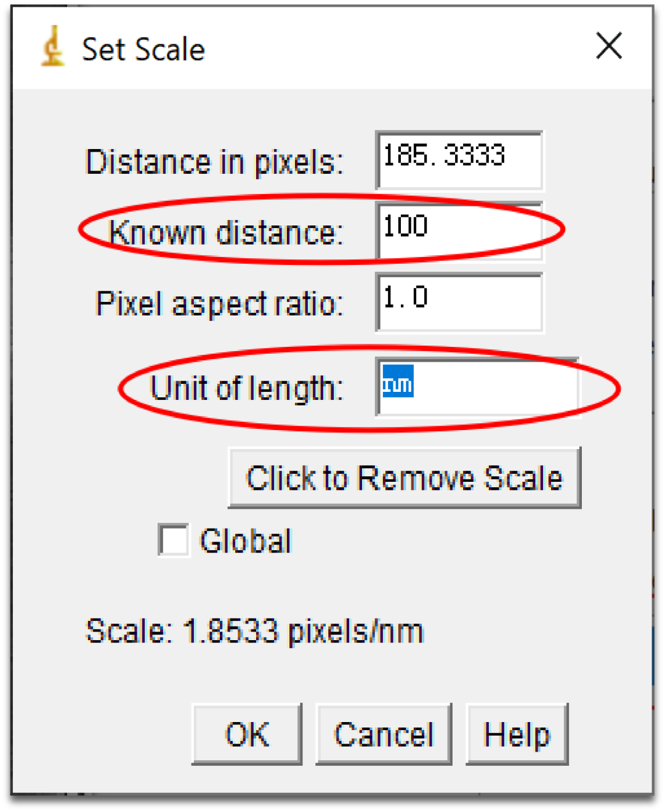Image resolution: width=665 pixels, height=812 pixels.
Task: Click the "Distance in pixels:" label
Action: pos(214,162)
